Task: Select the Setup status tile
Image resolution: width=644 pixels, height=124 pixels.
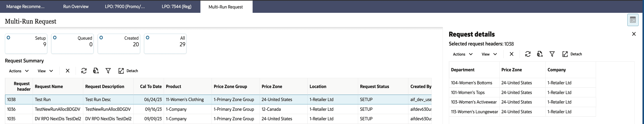Action: click(x=26, y=43)
